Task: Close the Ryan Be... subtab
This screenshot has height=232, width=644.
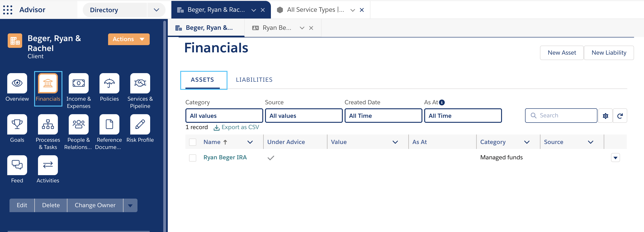Action: (x=311, y=28)
